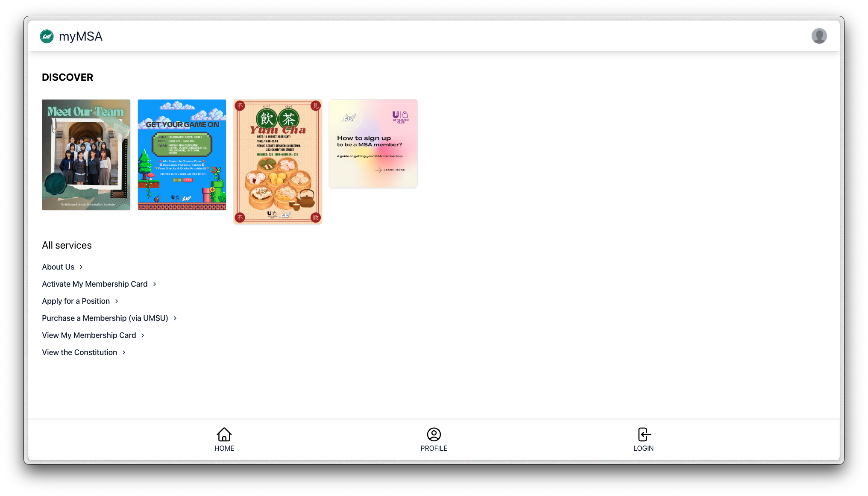The height and width of the screenshot is (496, 868).
Task: Switch to PROFILE tab label
Action: [434, 448]
